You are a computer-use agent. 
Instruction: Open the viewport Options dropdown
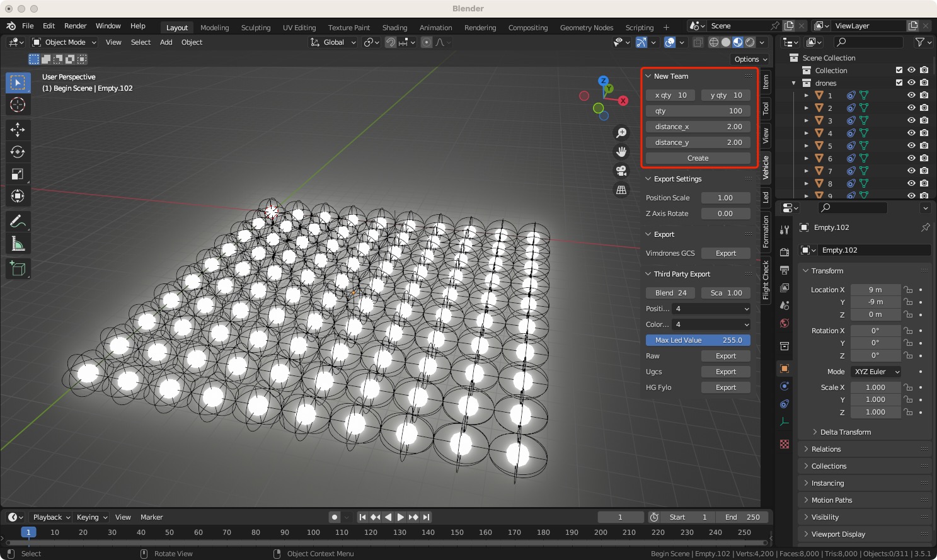751,59
